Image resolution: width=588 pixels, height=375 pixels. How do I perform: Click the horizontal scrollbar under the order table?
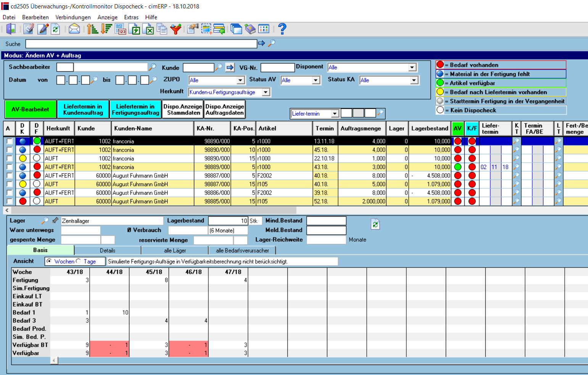click(154, 210)
